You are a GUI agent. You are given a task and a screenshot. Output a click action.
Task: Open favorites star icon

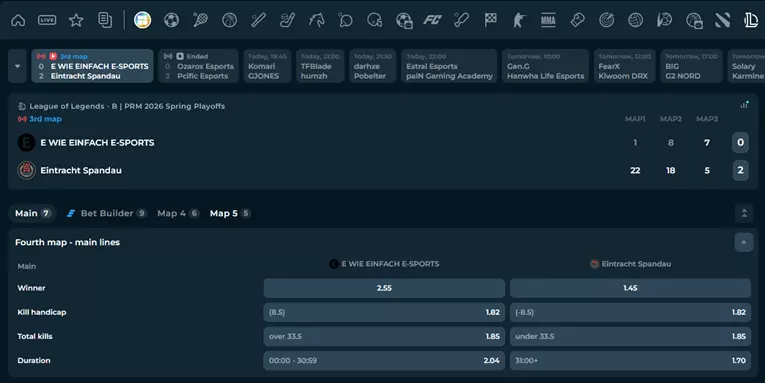coord(76,20)
